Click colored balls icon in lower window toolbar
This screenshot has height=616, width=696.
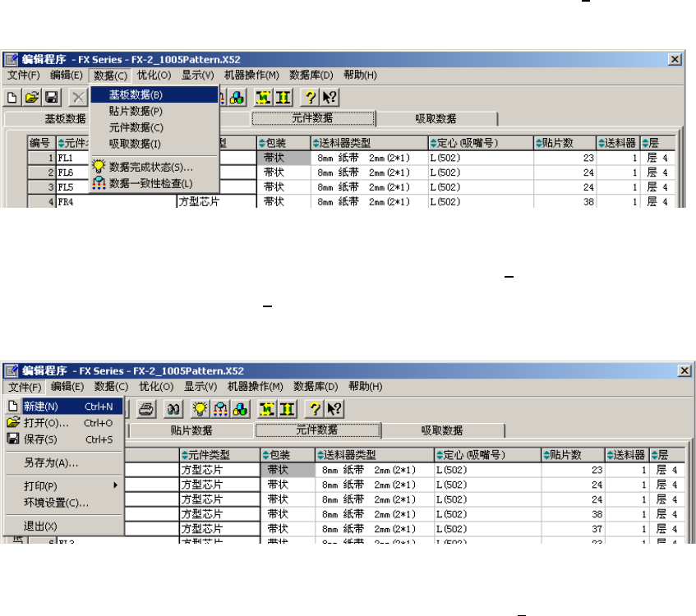pos(240,409)
